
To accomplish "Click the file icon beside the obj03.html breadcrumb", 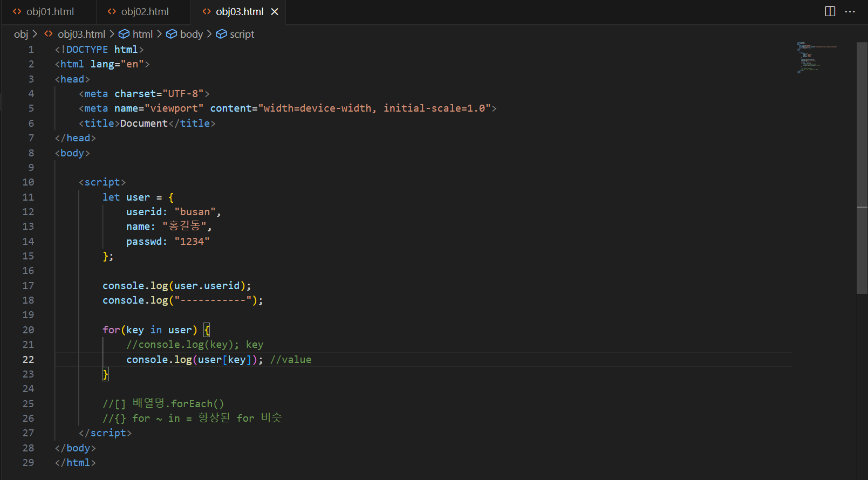I will click(49, 34).
